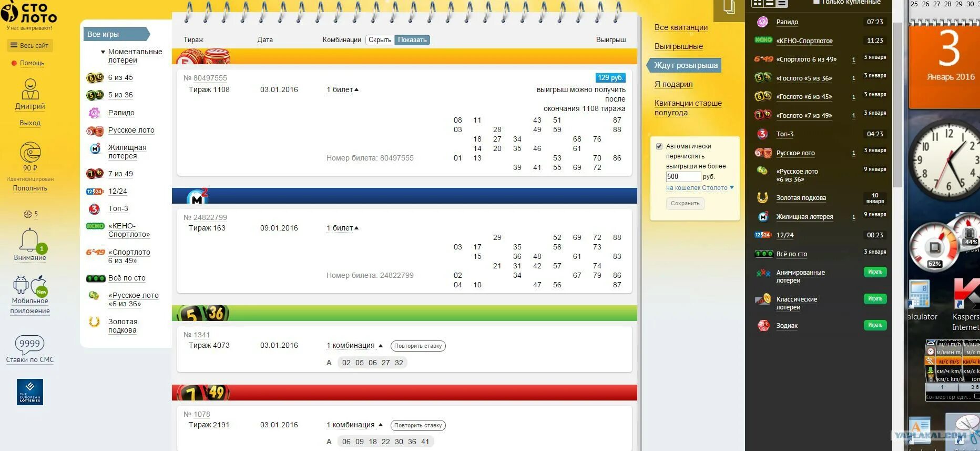The width and height of the screenshot is (980, 451).
Task: Select Показать combinations toggle
Action: [x=412, y=40]
